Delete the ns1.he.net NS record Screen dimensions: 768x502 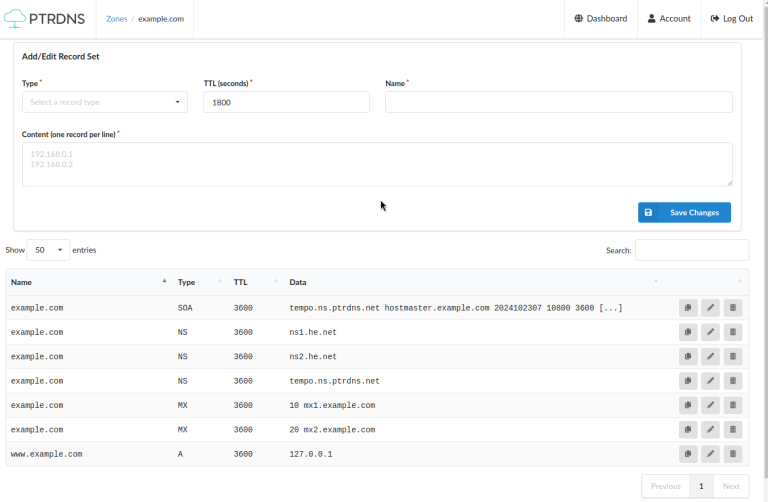[733, 332]
